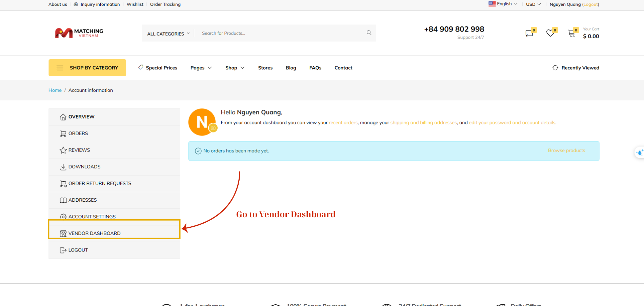Expand the English language dropdown
The height and width of the screenshot is (306, 644).
(x=503, y=4)
